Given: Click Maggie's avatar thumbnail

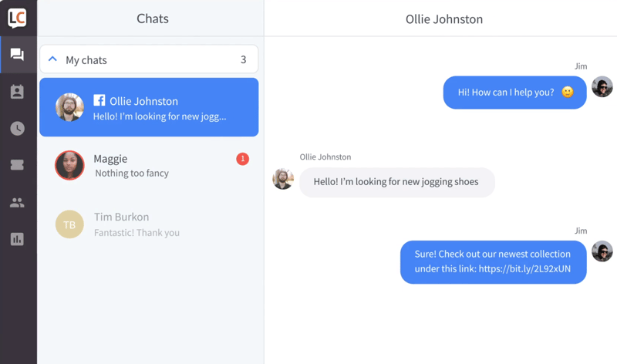Looking at the screenshot, I should (69, 165).
